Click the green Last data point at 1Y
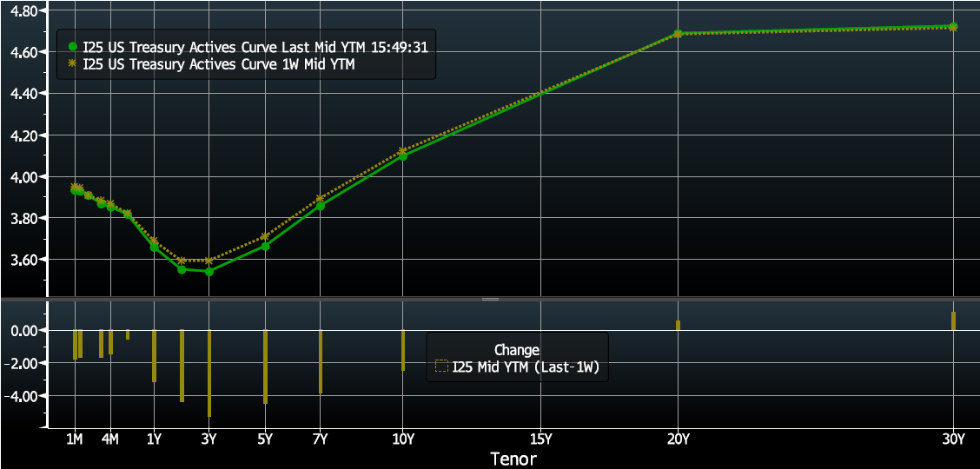The image size is (980, 469). tap(154, 248)
